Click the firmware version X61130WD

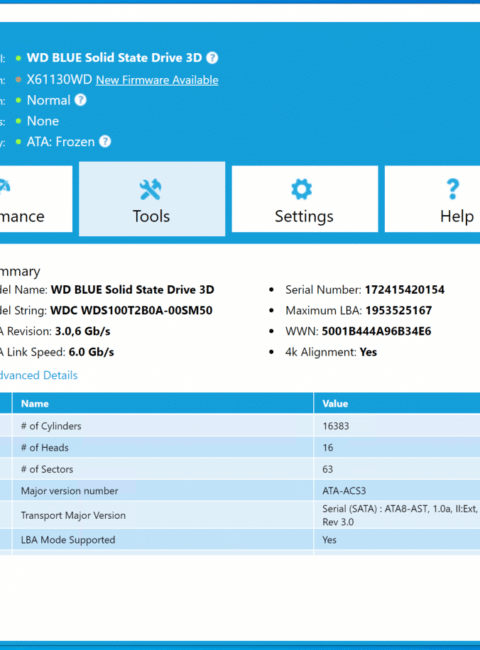point(59,79)
